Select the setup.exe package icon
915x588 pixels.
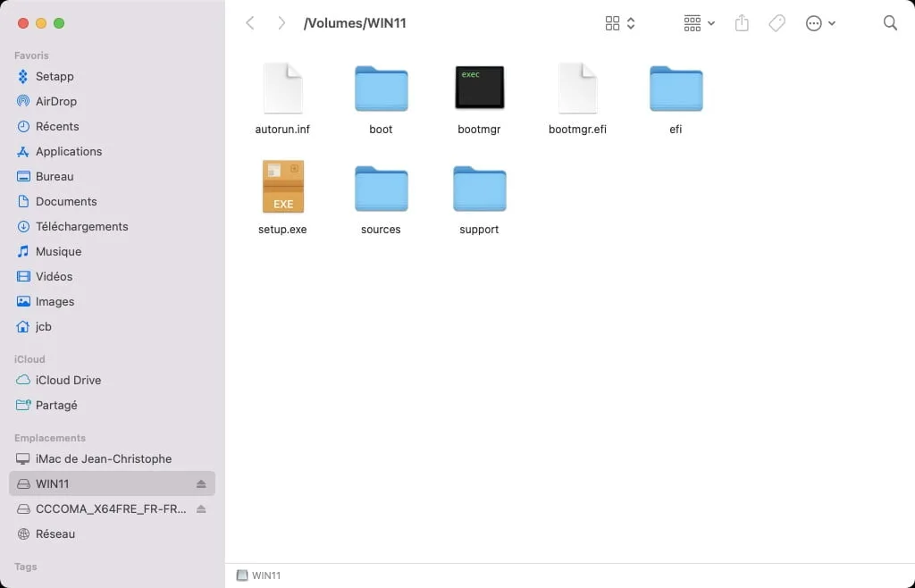click(283, 187)
